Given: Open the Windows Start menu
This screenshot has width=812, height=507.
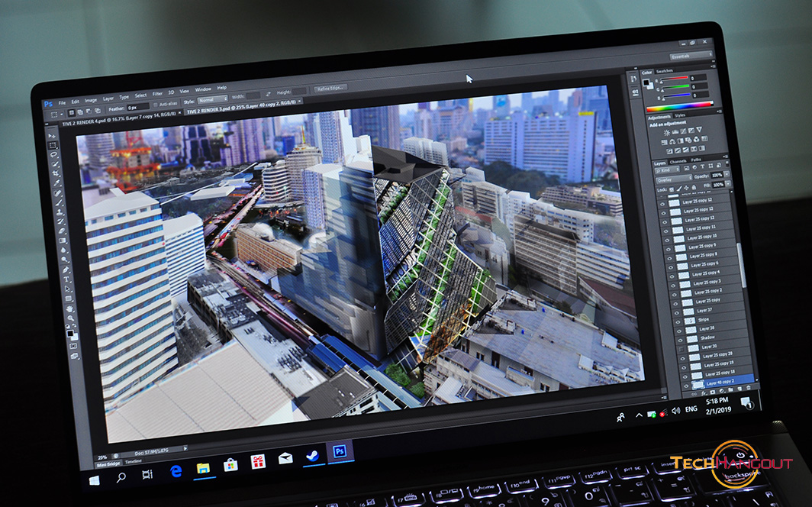Looking at the screenshot, I should click(x=95, y=480).
